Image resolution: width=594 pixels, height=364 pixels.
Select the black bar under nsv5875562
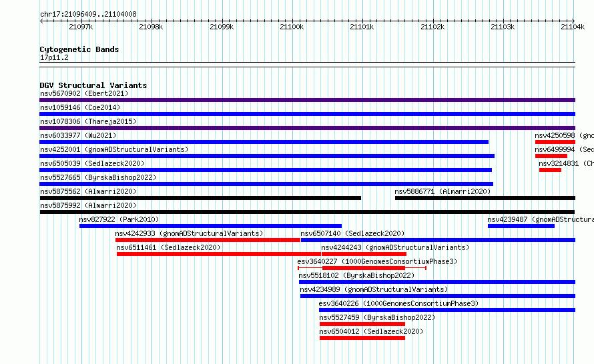pyautogui.click(x=200, y=198)
